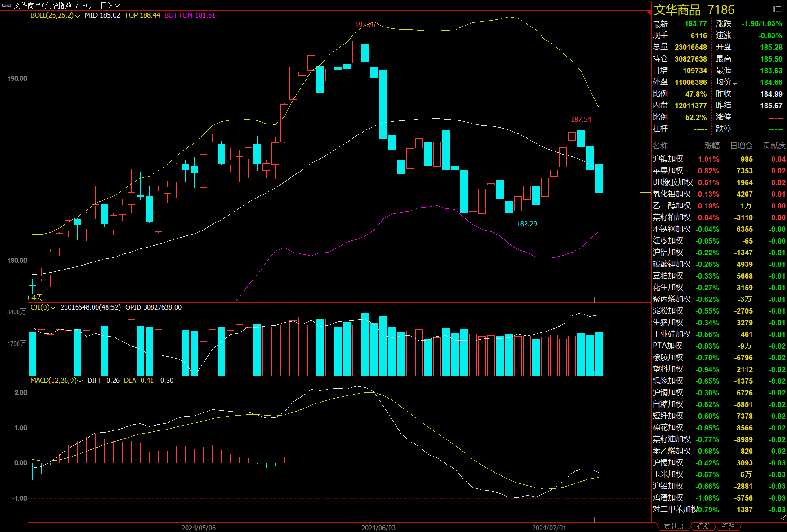Select the 红枣加权 row
Viewport: 787px width, 532px height.
(719, 241)
